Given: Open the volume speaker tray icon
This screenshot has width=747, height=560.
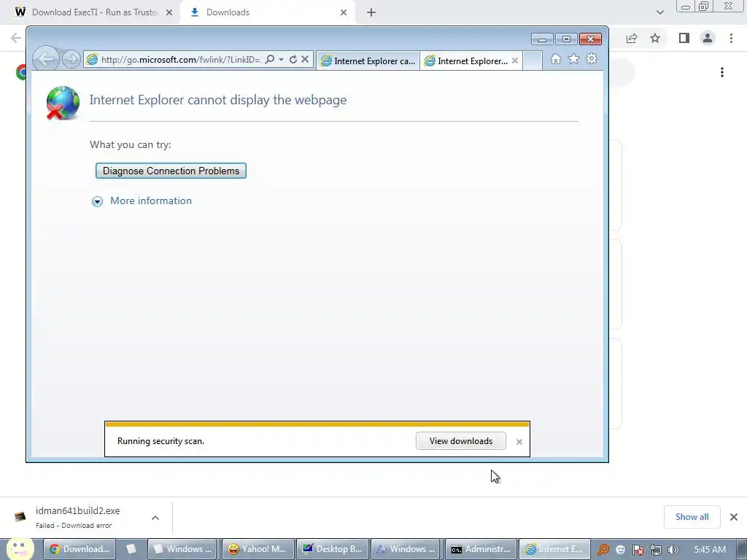Looking at the screenshot, I should point(673,550).
